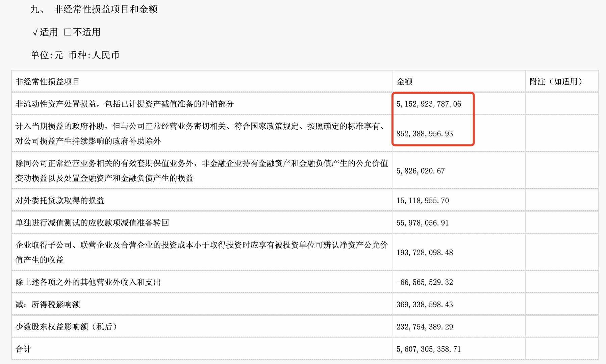Screen dimensions: 606x364
Task: Select the amount 369,338,598.43
Action: pyautogui.click(x=425, y=304)
